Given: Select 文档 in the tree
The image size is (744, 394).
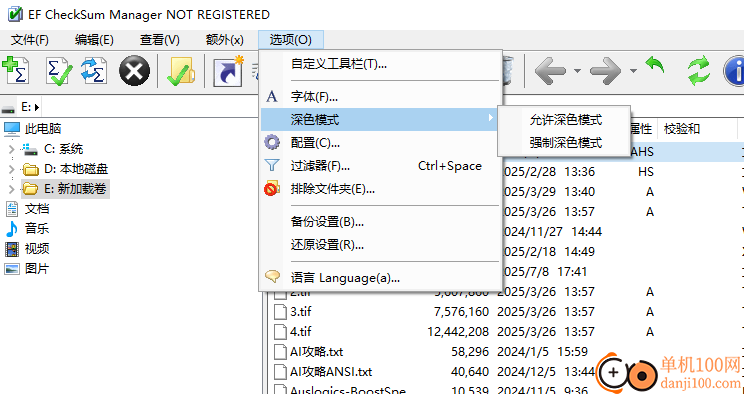Looking at the screenshot, I should pos(37,209).
